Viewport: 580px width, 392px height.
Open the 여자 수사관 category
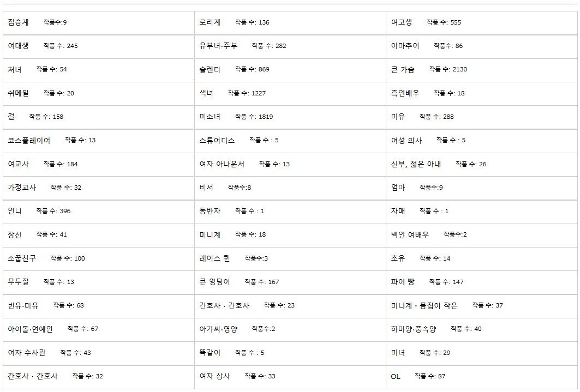(x=27, y=352)
